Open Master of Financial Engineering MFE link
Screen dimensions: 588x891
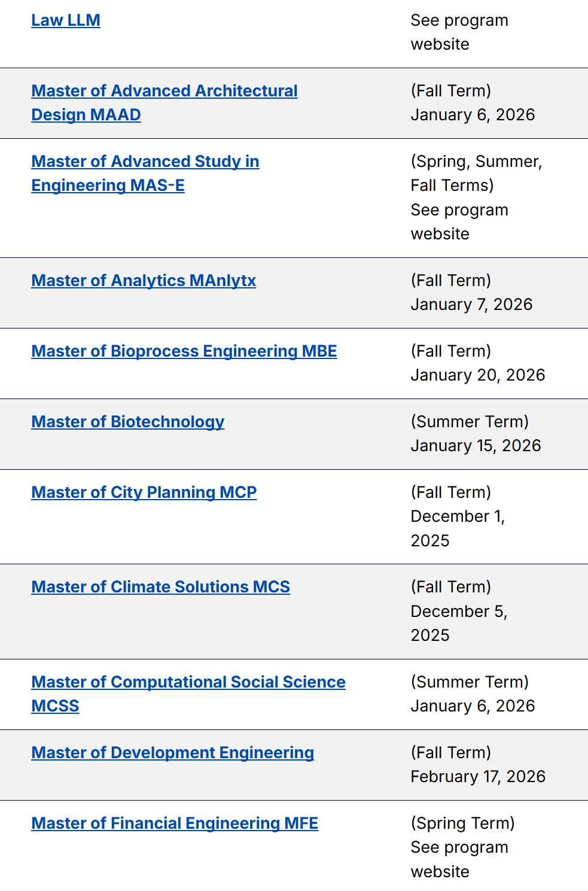pyautogui.click(x=175, y=823)
